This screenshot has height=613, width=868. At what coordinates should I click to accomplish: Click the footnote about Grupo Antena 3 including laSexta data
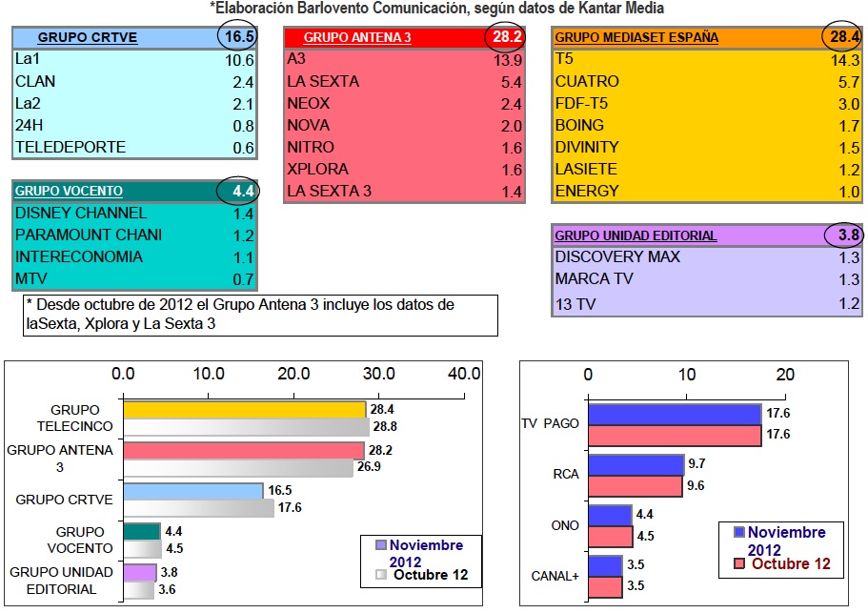261,315
